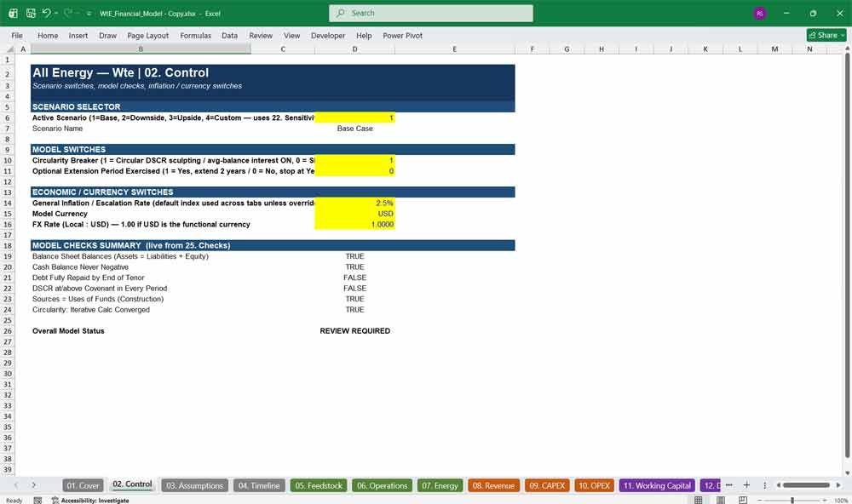Click the Save icon in Quick Access Toolbar

click(x=31, y=13)
